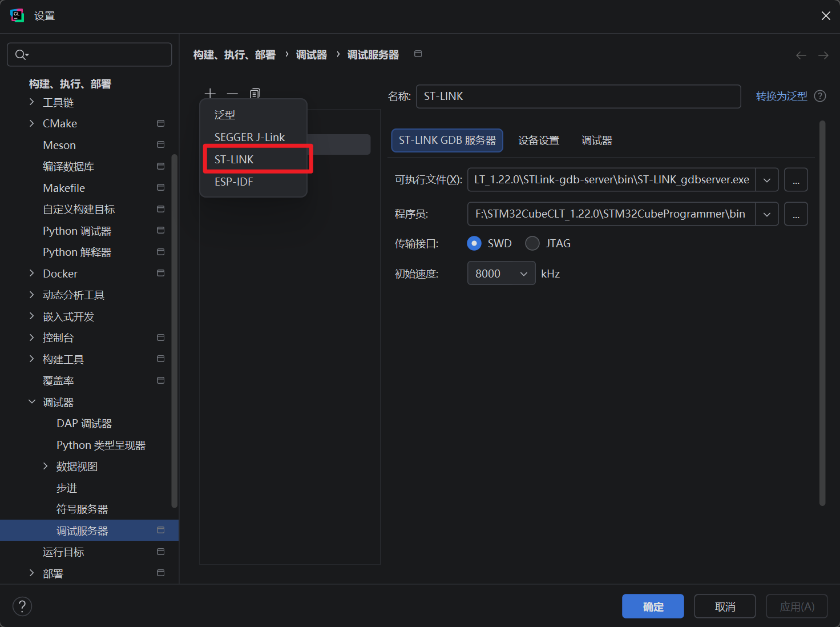Collapse the 调试器 tree node
840x627 pixels.
32,402
